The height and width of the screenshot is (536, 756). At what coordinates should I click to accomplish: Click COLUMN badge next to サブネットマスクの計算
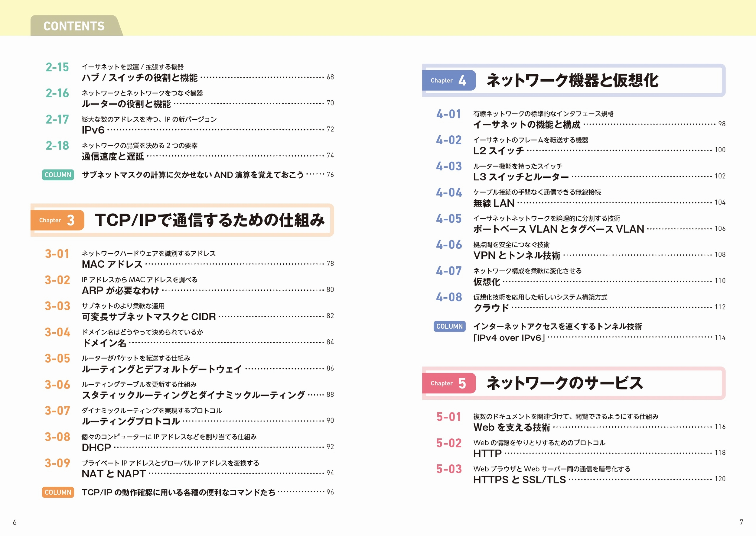(x=58, y=175)
